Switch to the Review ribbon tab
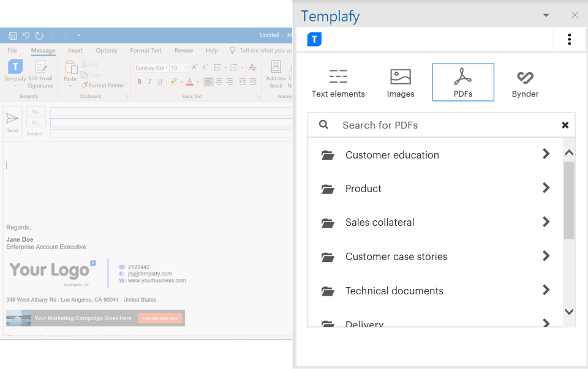 click(184, 50)
